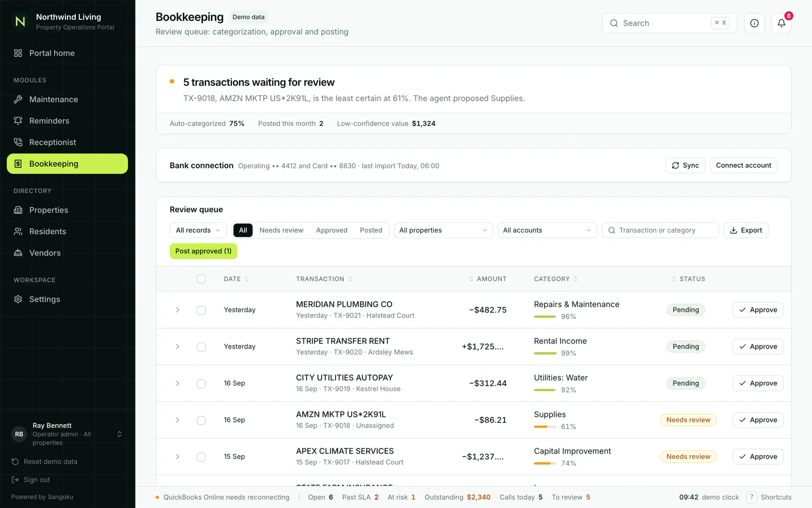The width and height of the screenshot is (812, 508).
Task: Click the Post approved (1) button
Action: (204, 251)
